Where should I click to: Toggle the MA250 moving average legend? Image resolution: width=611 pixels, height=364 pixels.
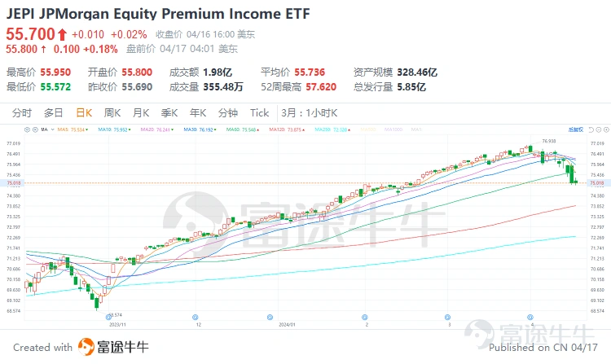pyautogui.click(x=332, y=129)
